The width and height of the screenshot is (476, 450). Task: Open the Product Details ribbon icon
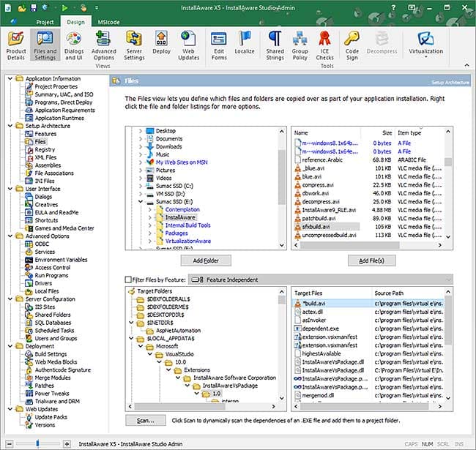click(x=16, y=44)
